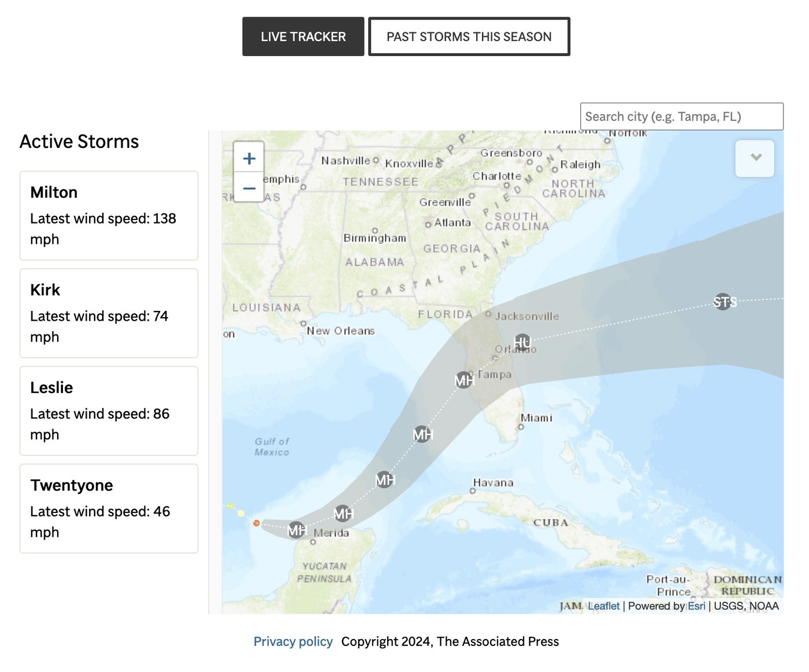The width and height of the screenshot is (809, 672).
Task: Expand the map chevron dropdown panel
Action: point(755,158)
